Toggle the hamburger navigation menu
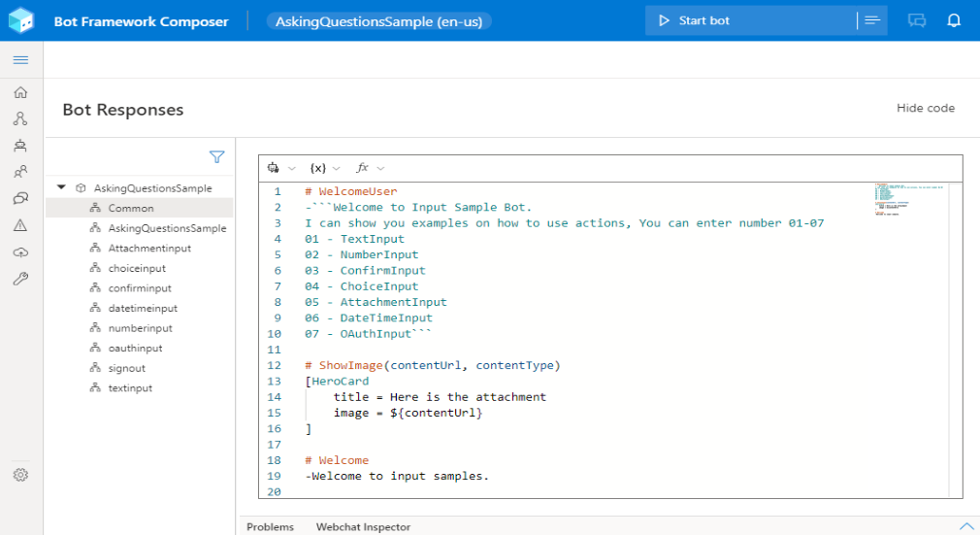The image size is (980, 535). tap(20, 60)
